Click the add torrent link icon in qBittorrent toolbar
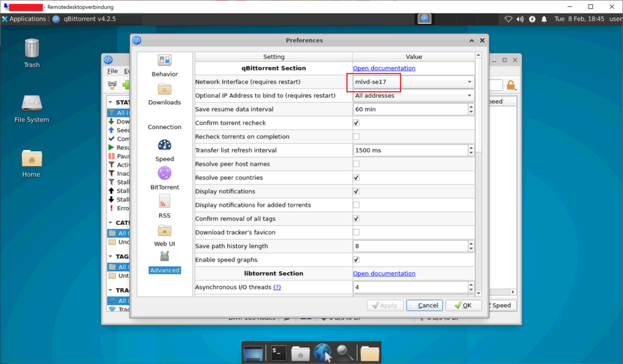 pos(112,85)
